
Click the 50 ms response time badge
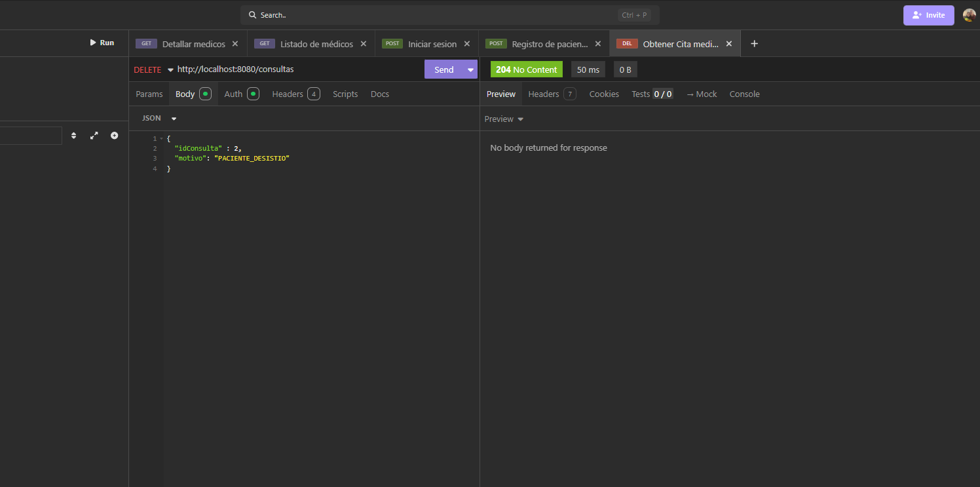[588, 69]
